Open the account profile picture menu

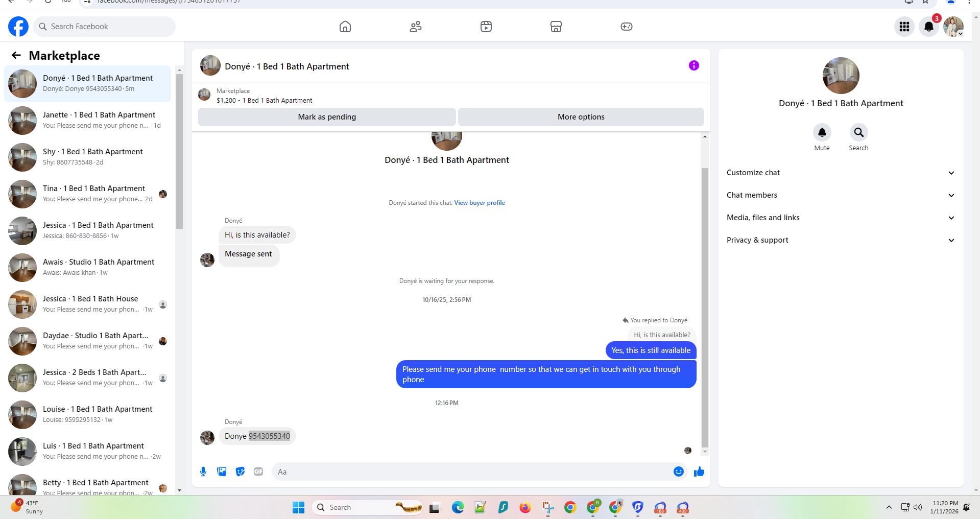[x=953, y=27]
